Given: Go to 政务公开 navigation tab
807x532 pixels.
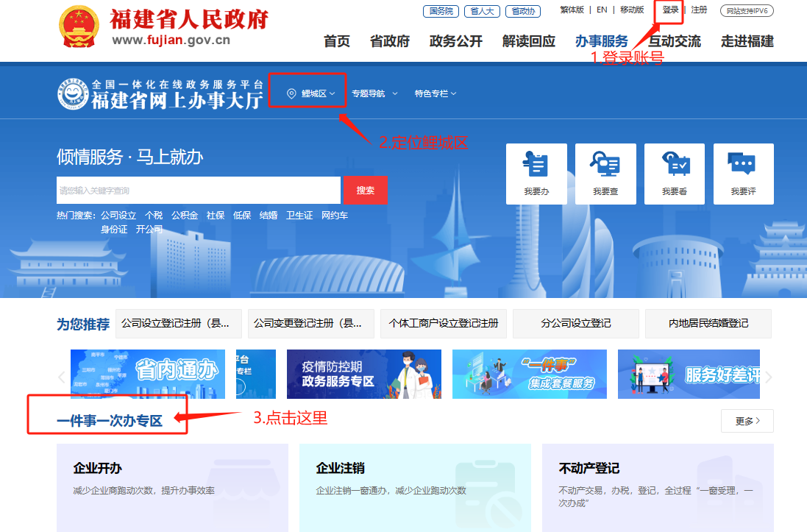Looking at the screenshot, I should 455,41.
